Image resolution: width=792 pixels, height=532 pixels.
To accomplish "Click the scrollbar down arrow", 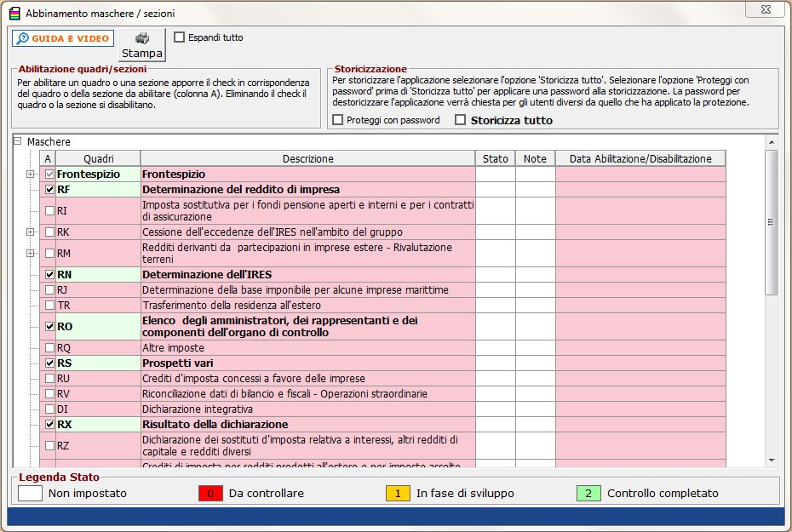I will pos(772,460).
